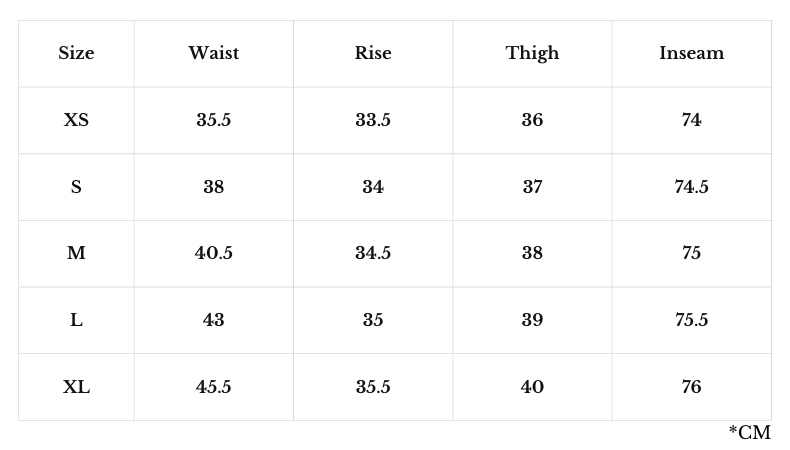Viewport: 790px width, 450px height.
Task: Select the S size row label
Action: pyautogui.click(x=76, y=187)
